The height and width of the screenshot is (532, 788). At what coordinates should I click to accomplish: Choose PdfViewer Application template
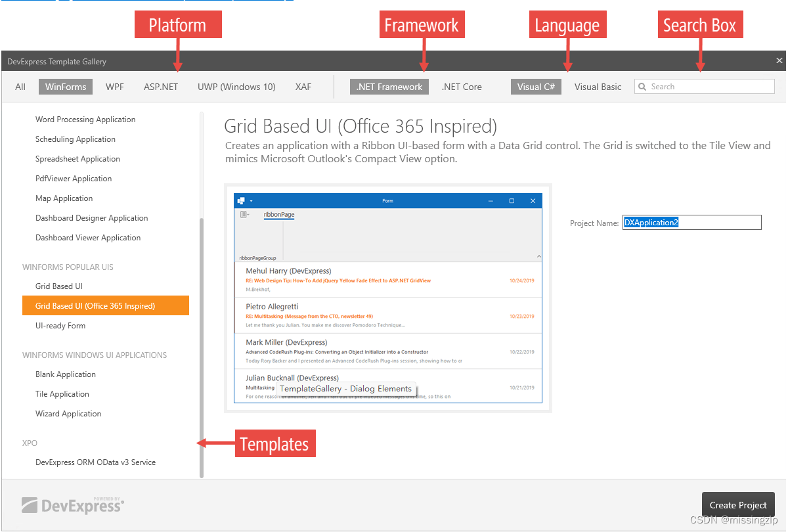[74, 179]
